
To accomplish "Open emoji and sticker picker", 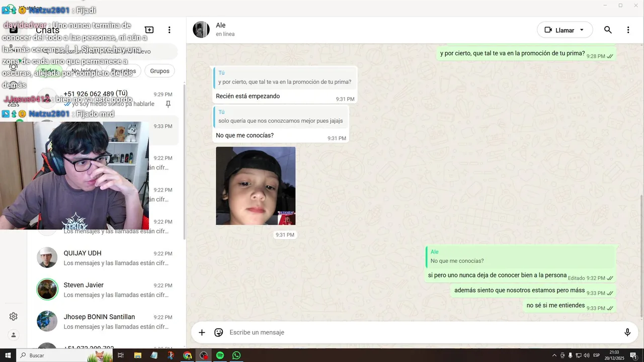I will (x=218, y=332).
